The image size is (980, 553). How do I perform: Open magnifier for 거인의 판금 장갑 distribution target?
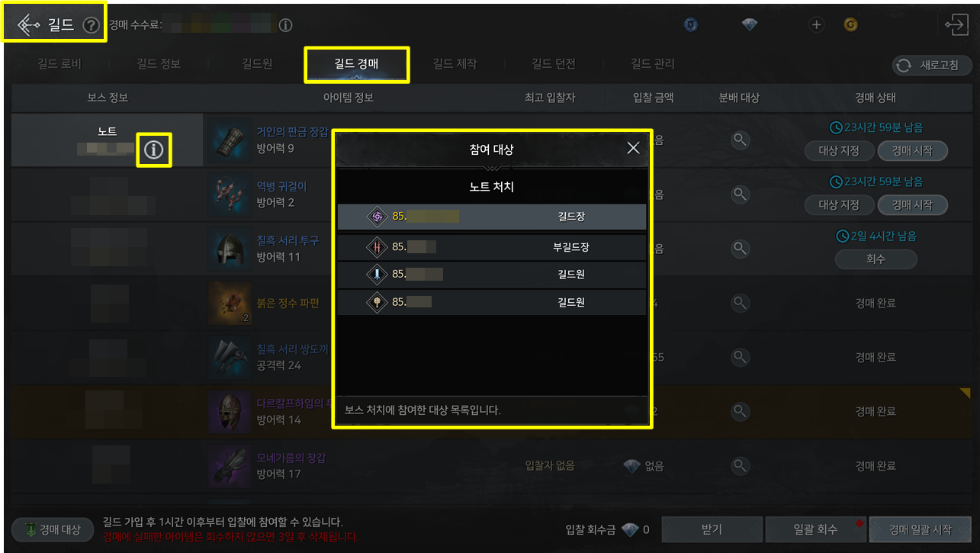pyautogui.click(x=740, y=140)
